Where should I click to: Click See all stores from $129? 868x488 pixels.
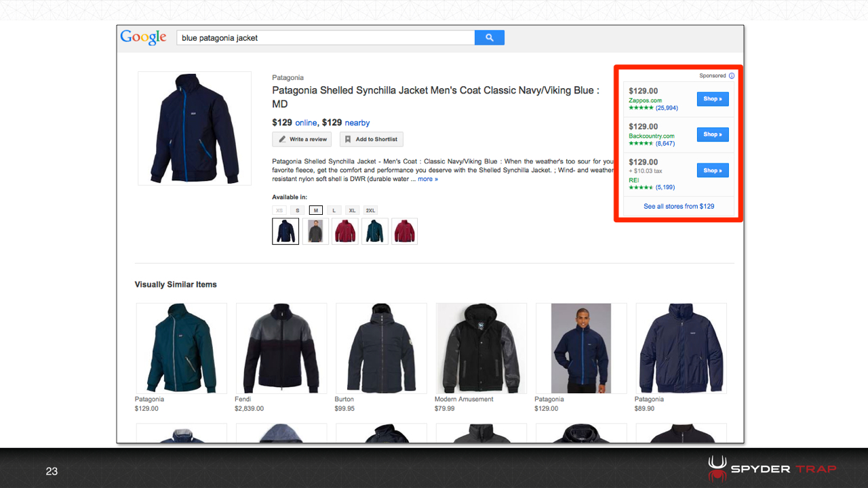pyautogui.click(x=679, y=206)
